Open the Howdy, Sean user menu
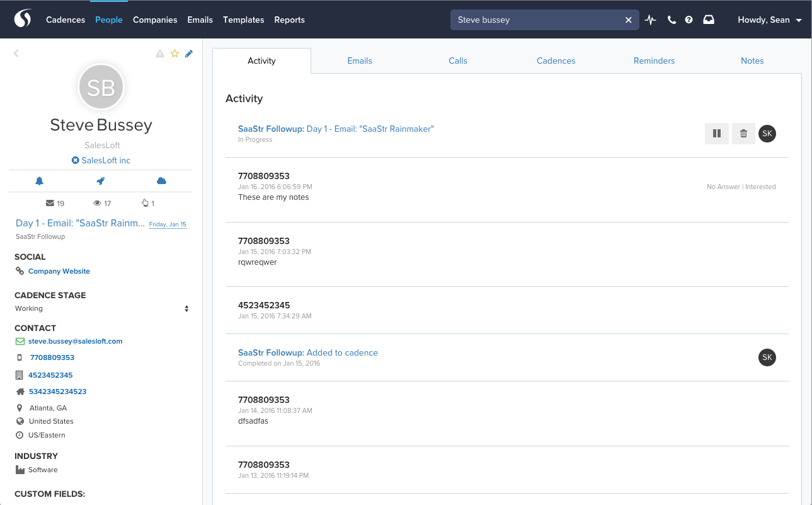 (770, 20)
